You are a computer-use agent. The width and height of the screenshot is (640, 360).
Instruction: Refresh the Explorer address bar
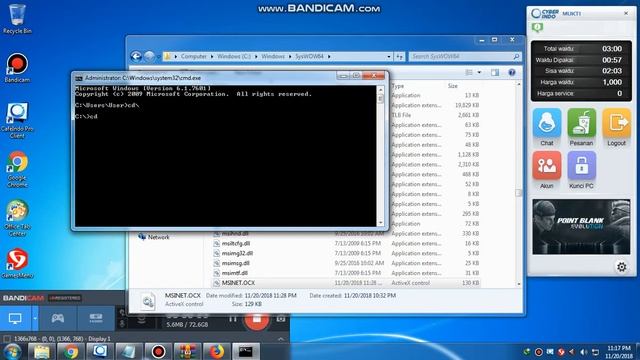pyautogui.click(x=400, y=56)
